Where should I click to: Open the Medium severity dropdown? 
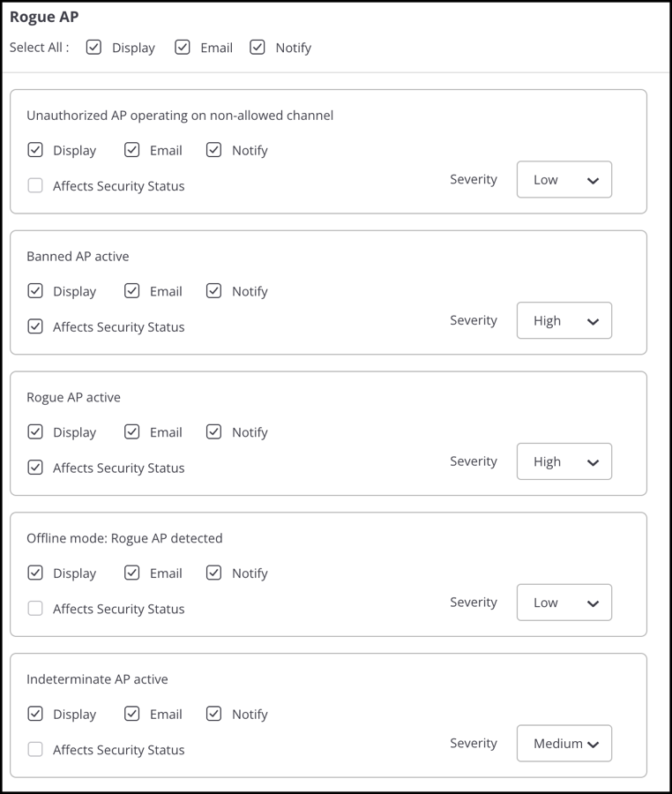point(564,744)
